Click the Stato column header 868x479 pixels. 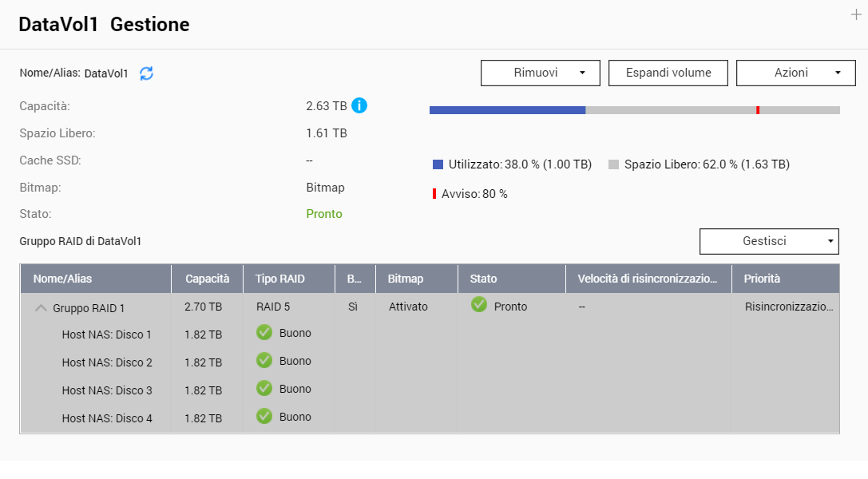click(x=483, y=279)
